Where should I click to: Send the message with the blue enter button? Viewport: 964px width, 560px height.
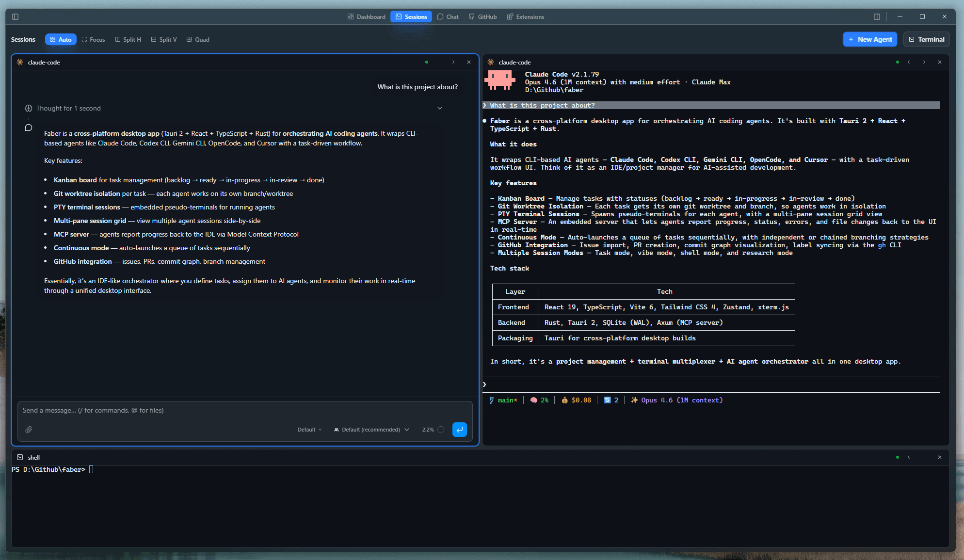(x=460, y=430)
